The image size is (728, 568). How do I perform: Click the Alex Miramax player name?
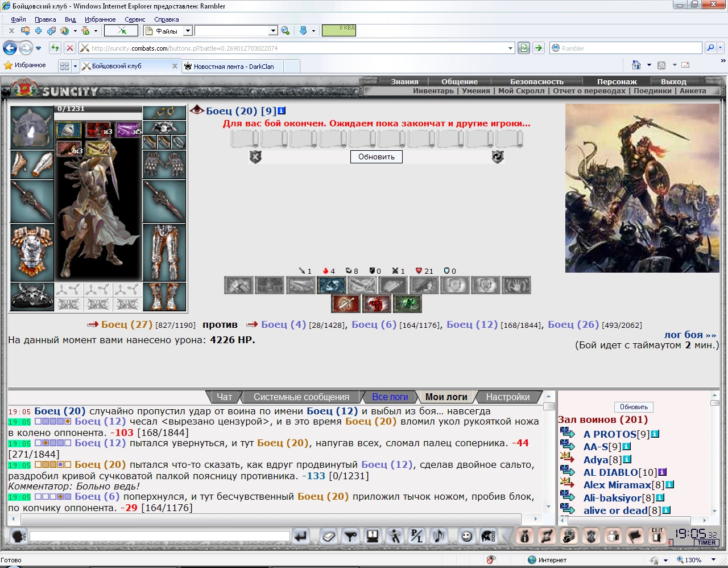pos(617,485)
